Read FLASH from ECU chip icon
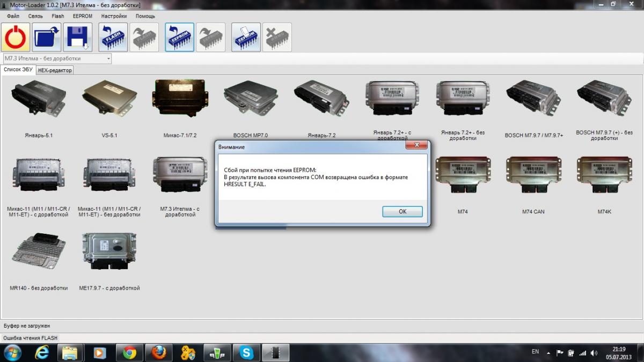 (113, 37)
